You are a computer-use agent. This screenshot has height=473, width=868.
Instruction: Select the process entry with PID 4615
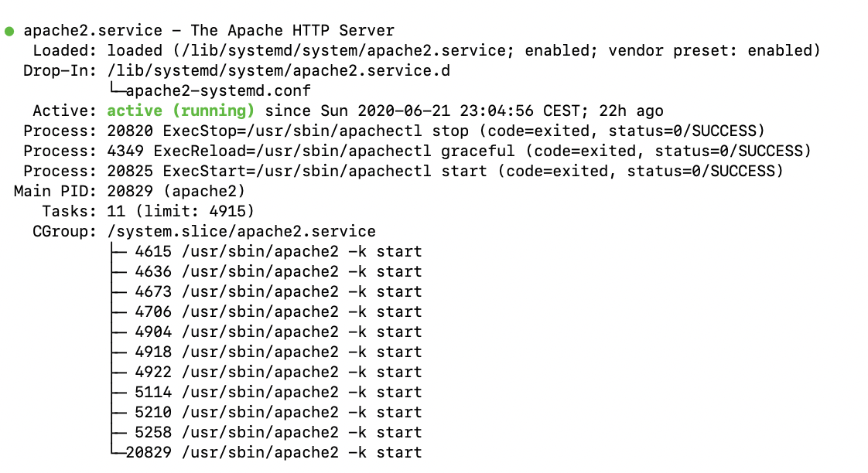coord(278,252)
